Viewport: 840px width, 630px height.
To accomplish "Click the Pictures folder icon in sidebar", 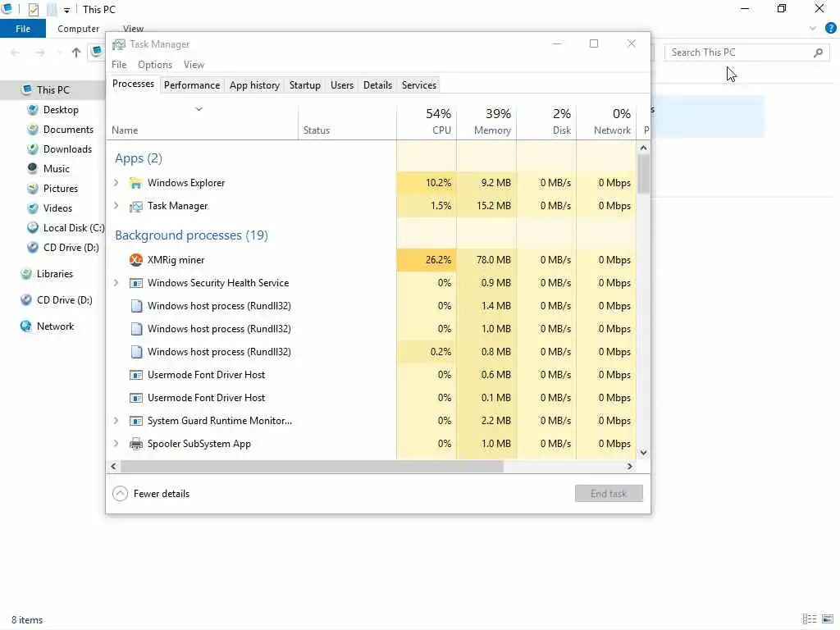I will [33, 189].
